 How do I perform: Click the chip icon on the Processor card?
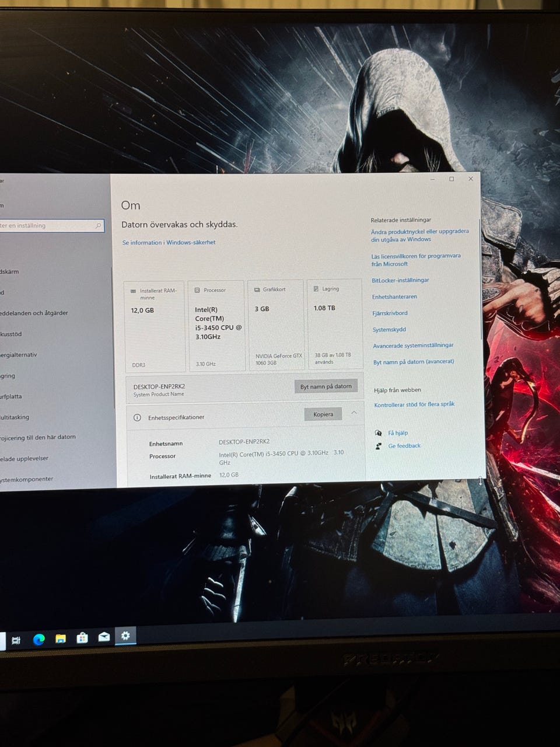pyautogui.click(x=197, y=290)
